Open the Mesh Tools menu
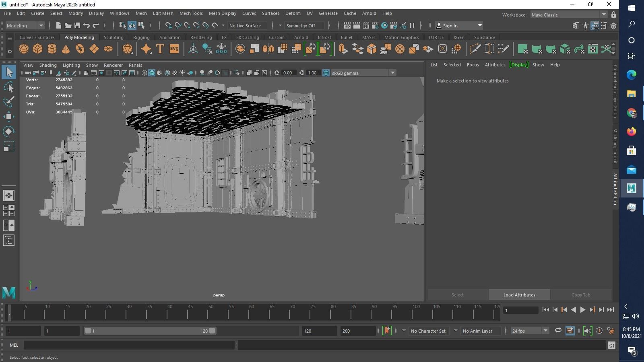Screen dimensions: 644x362 pyautogui.click(x=191, y=13)
